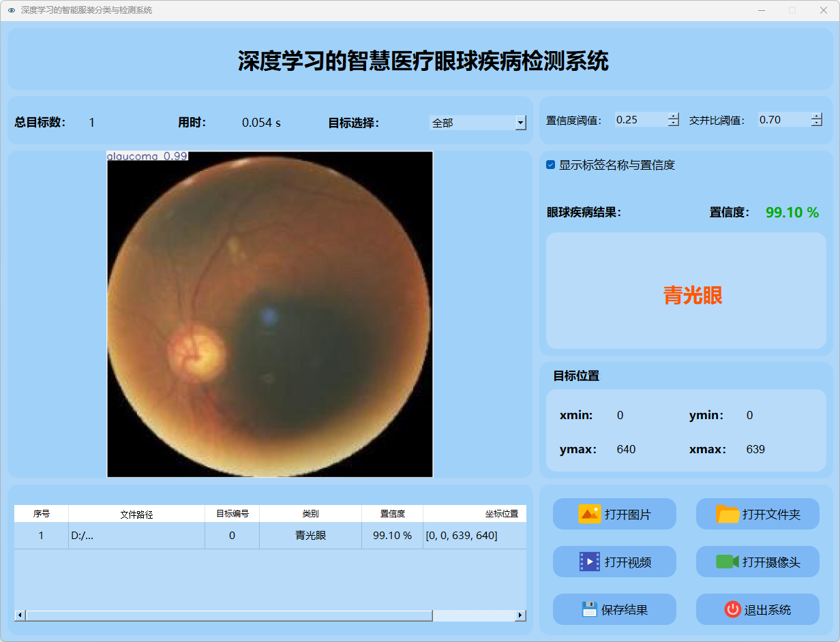Viewport: 840px width, 642px height.
Task: Click the scroll right arrow of the table
Action: (x=520, y=615)
